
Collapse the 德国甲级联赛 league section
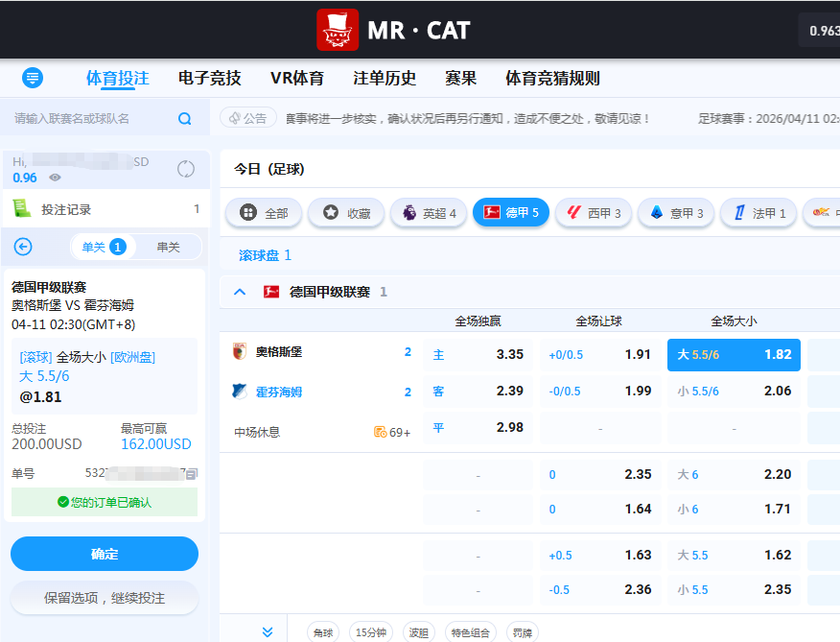[240, 292]
